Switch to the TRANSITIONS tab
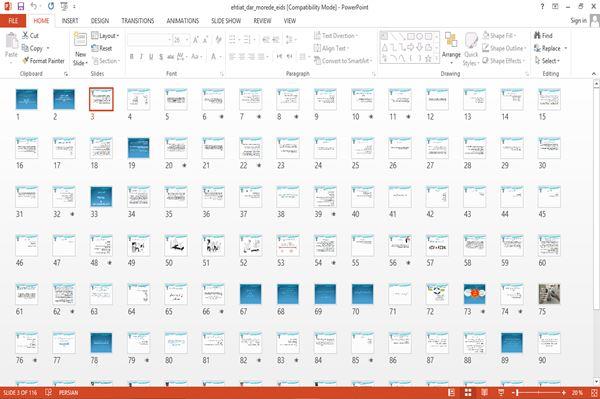Viewport: 600px width, 399px height. click(138, 21)
